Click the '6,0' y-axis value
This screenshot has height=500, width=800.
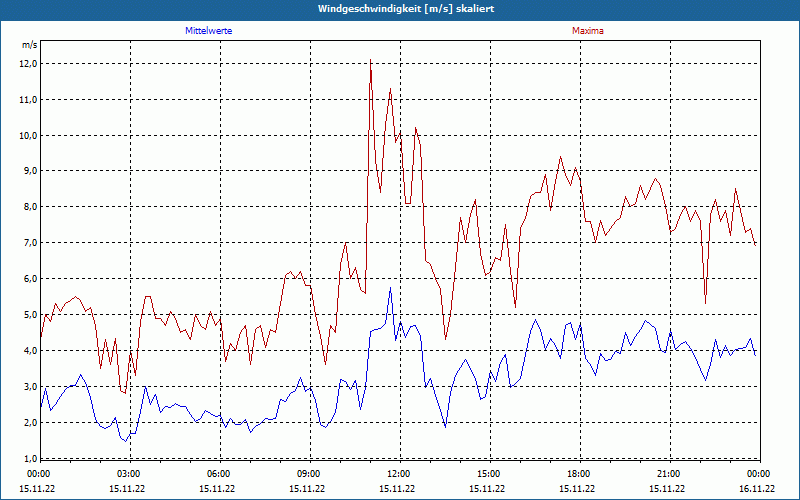coord(30,279)
